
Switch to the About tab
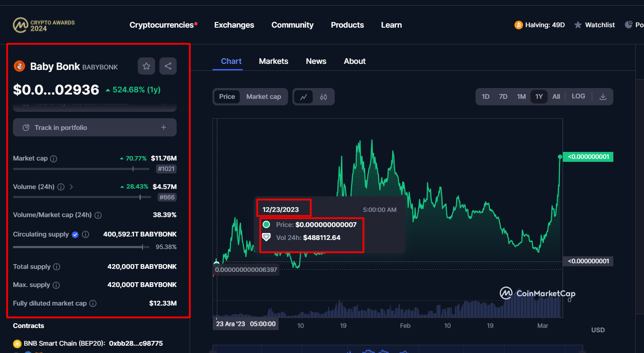[x=355, y=61]
